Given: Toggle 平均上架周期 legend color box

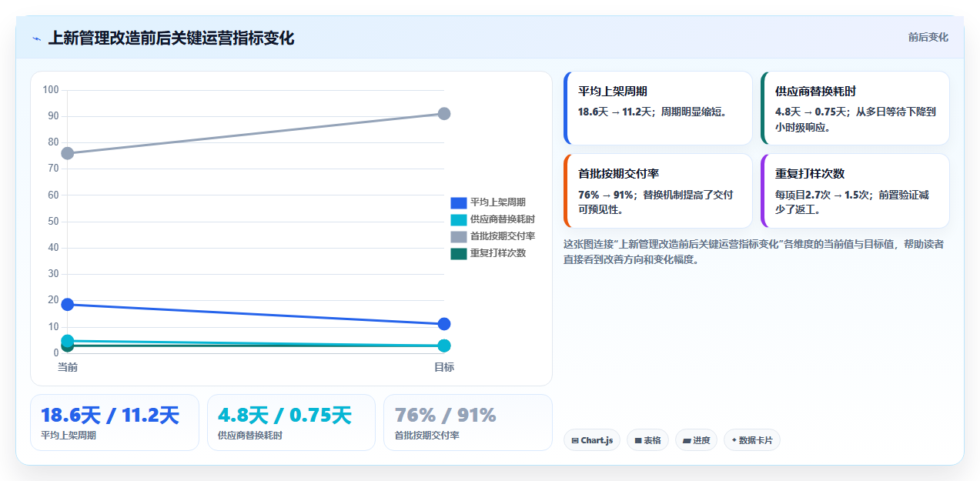Looking at the screenshot, I should tap(459, 202).
